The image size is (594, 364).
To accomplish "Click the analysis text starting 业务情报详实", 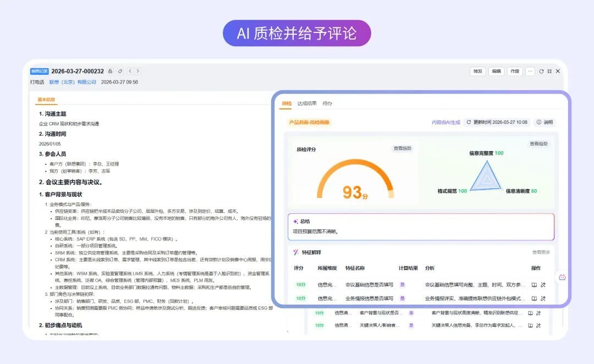I will point(475,299).
